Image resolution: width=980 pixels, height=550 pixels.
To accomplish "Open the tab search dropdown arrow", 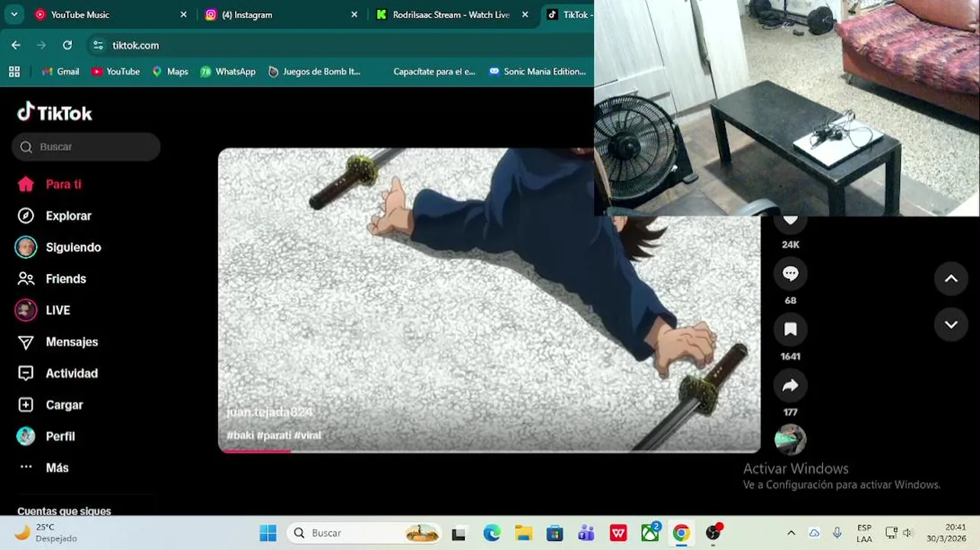I will (14, 15).
